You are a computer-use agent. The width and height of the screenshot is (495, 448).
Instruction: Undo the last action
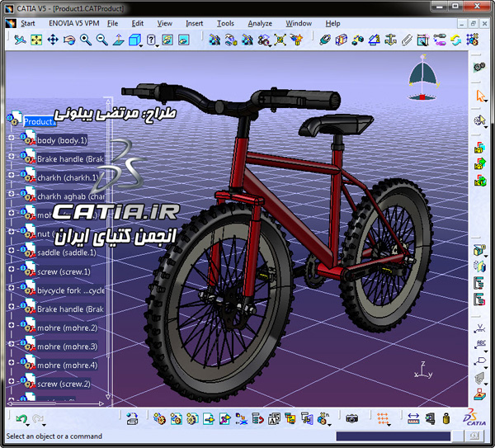[21, 419]
